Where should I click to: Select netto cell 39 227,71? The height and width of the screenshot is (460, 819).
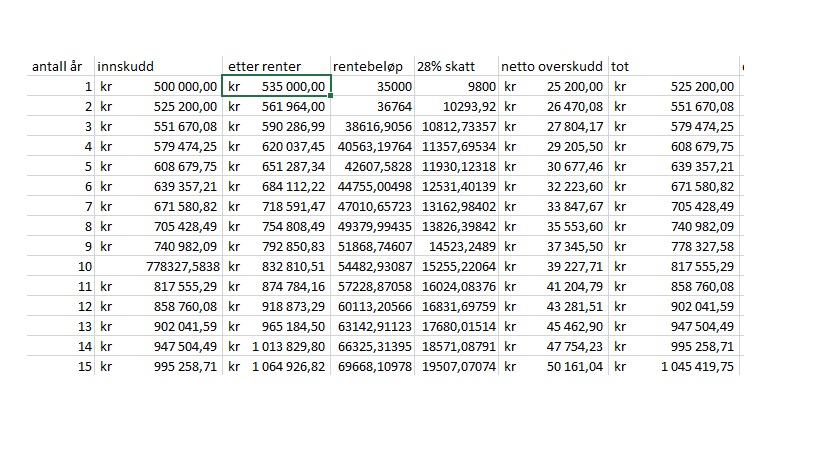[x=554, y=266]
